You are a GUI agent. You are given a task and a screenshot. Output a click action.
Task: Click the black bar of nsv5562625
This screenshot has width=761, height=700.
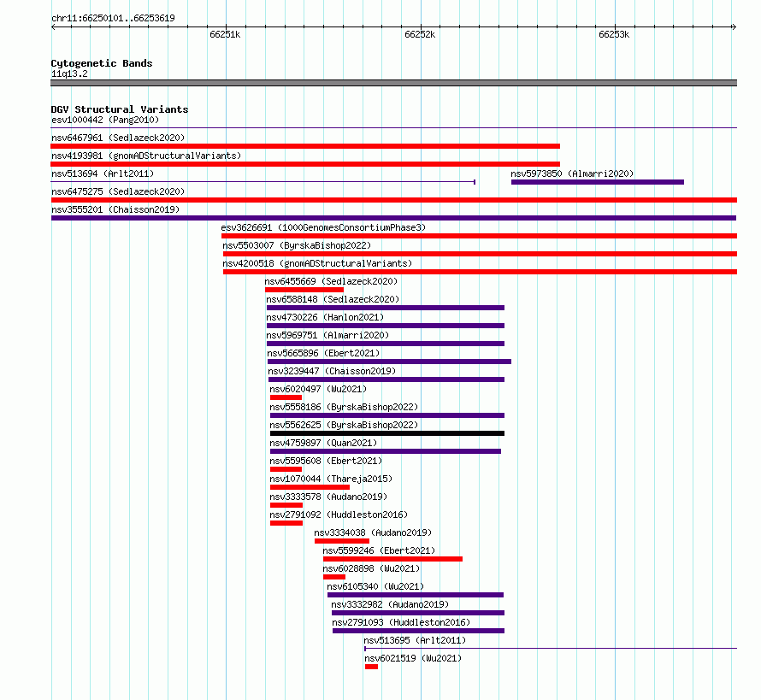[387, 433]
